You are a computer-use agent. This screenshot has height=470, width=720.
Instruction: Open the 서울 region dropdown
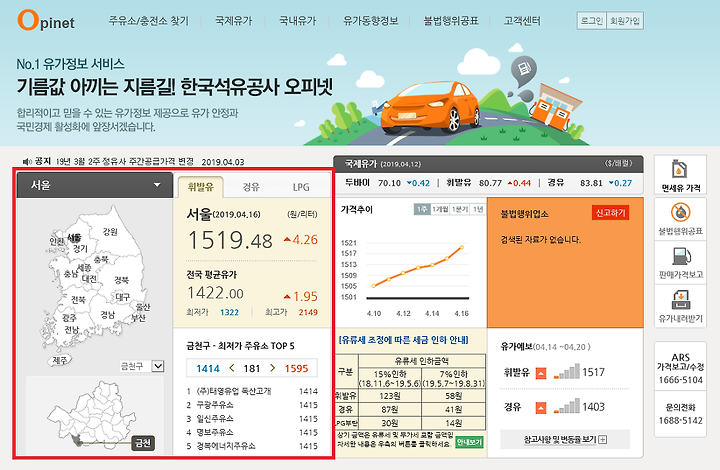95,185
